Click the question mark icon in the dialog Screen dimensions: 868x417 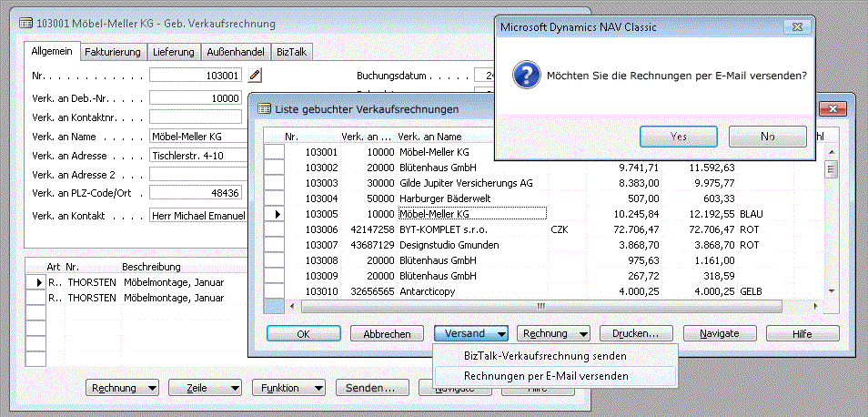click(526, 75)
